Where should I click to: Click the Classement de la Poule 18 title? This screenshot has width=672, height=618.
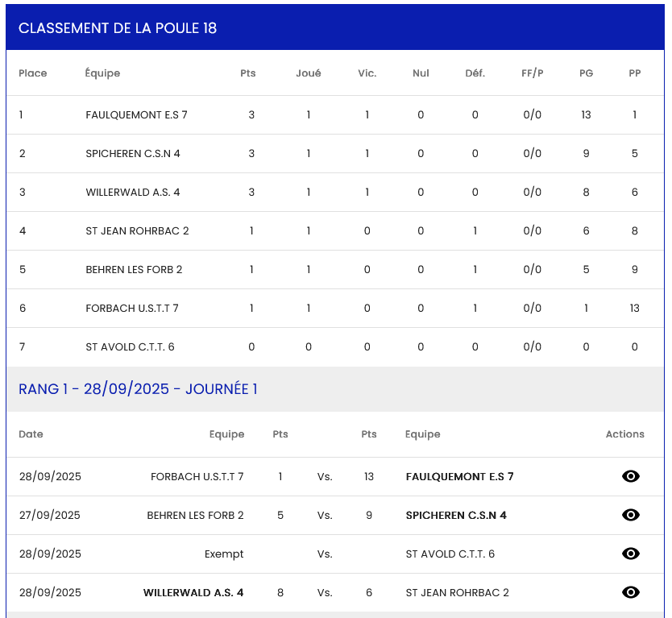pos(118,28)
